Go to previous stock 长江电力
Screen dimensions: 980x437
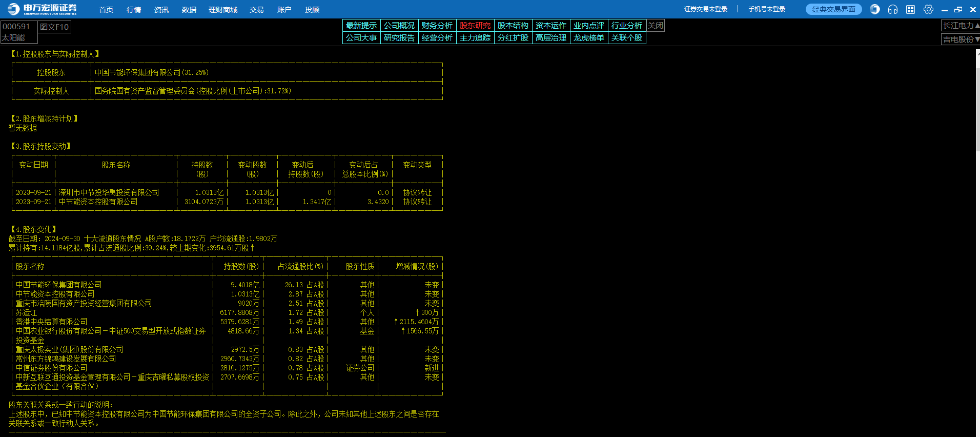[961, 25]
